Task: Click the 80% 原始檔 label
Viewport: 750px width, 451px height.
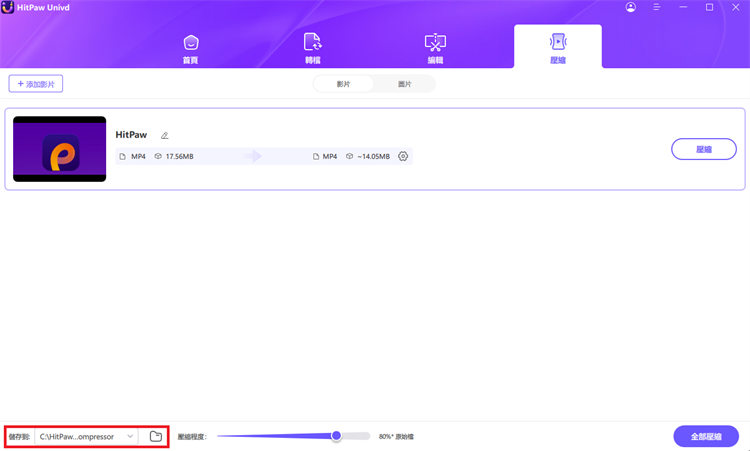Action: (x=396, y=437)
